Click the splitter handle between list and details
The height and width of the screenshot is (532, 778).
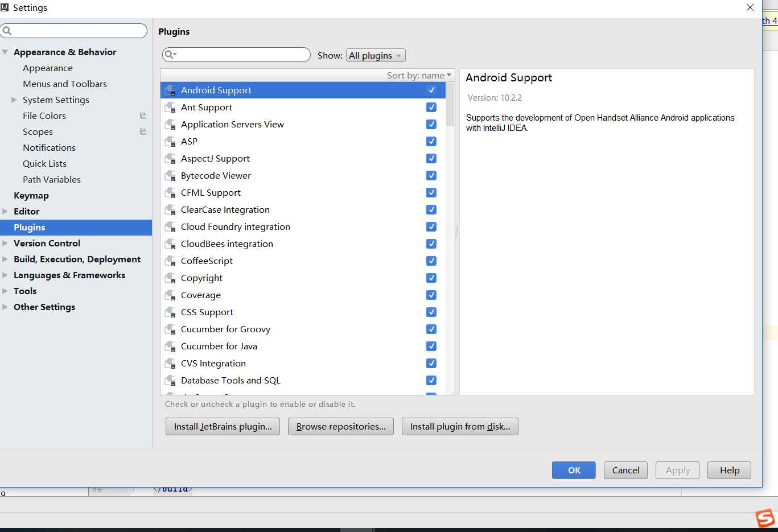[457, 232]
